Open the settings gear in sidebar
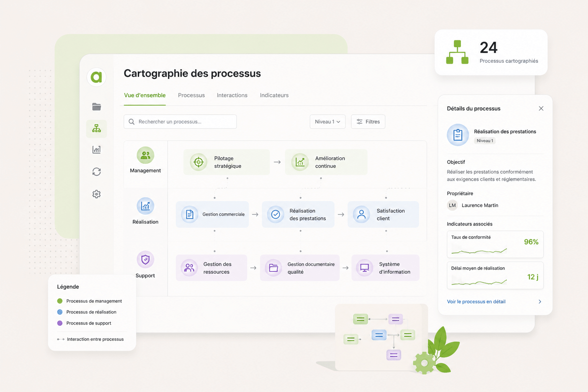The height and width of the screenshot is (392, 588). pos(96,194)
